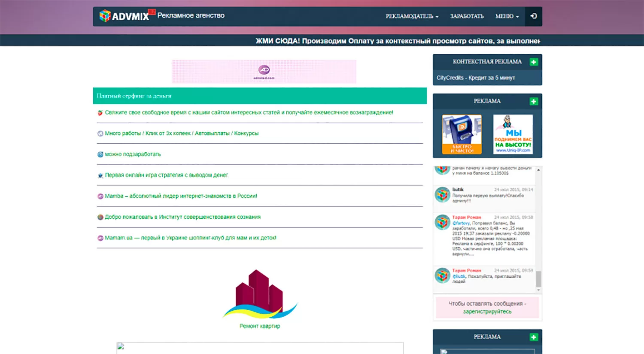
Task: Add ad via plus in Контекстная реклама
Action: (534, 62)
